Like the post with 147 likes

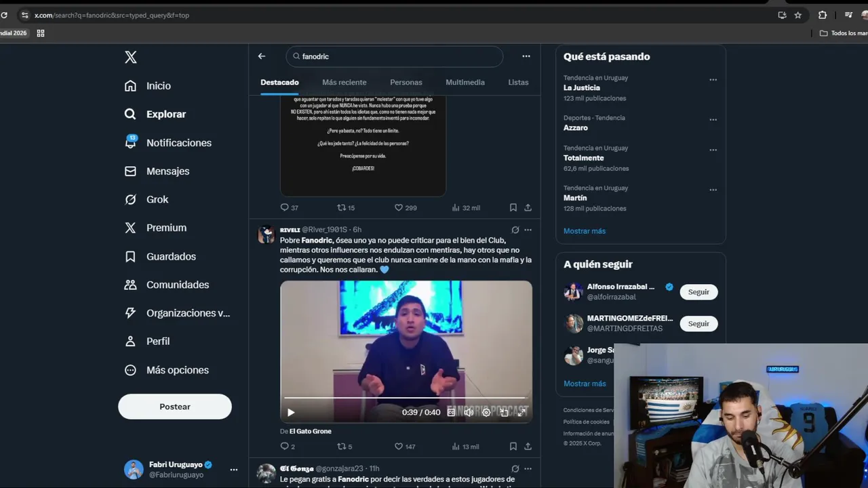click(x=405, y=447)
